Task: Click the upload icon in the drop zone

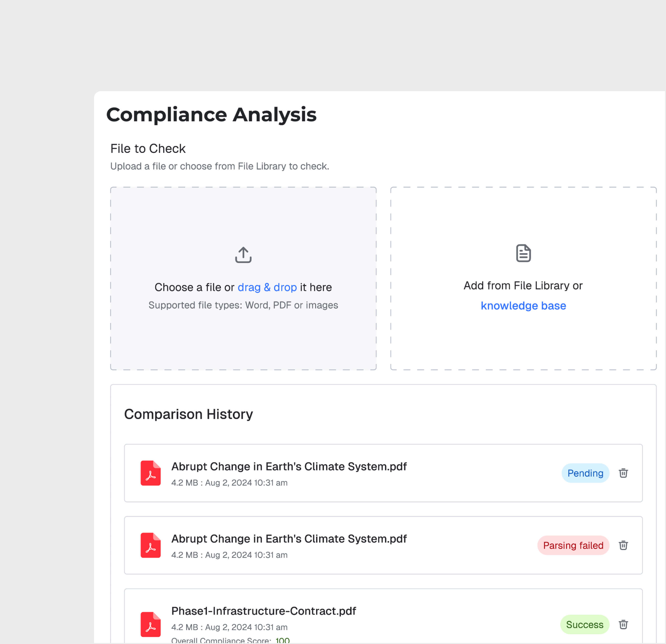Action: point(243,254)
